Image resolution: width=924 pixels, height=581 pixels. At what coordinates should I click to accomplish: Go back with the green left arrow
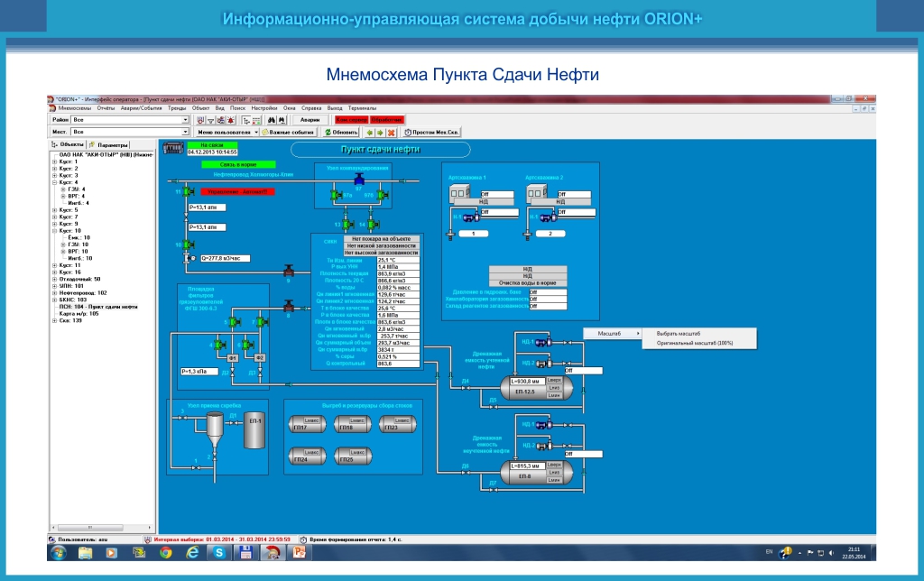369,132
